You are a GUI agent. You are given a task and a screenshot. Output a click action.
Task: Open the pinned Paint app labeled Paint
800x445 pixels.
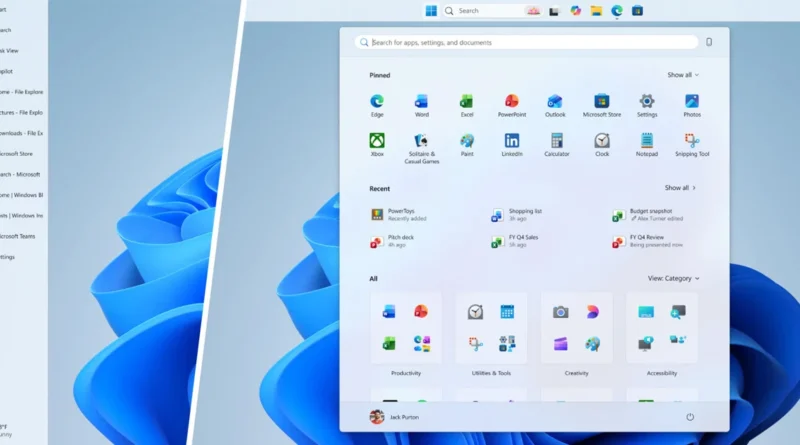coord(467,144)
